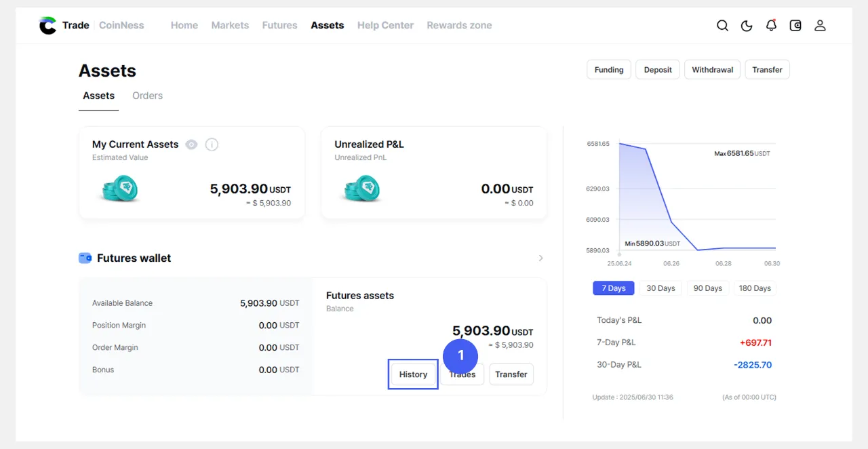This screenshot has height=449, width=868.
Task: Click the CoinNess logo icon
Action: pos(47,26)
